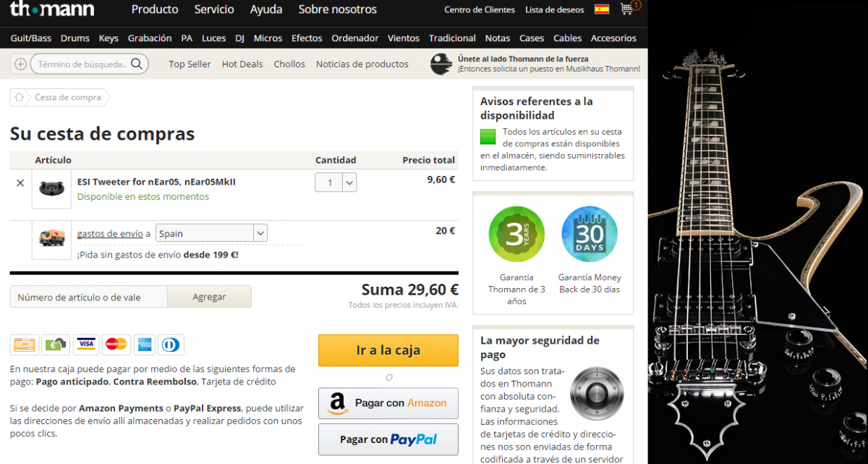The height and width of the screenshot is (464, 868).
Task: Open the Cases category
Action: coord(532,38)
